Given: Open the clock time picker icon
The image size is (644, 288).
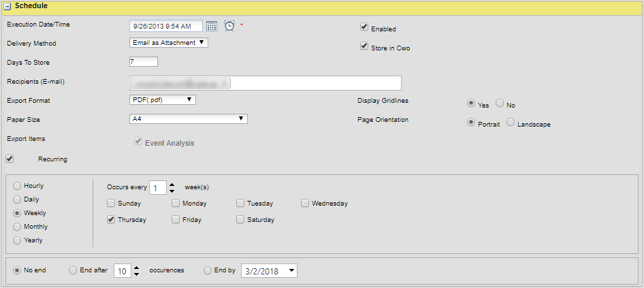Looking at the screenshot, I should click(x=229, y=26).
